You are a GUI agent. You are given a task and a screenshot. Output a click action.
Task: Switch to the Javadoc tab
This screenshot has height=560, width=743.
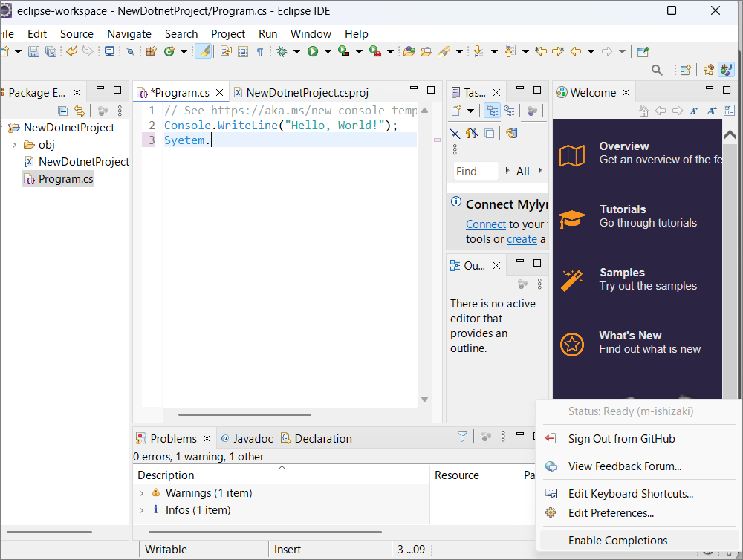coord(247,439)
